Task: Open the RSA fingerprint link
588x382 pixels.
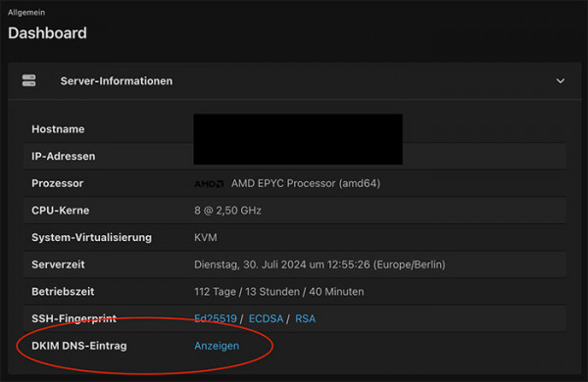Action: tap(305, 318)
